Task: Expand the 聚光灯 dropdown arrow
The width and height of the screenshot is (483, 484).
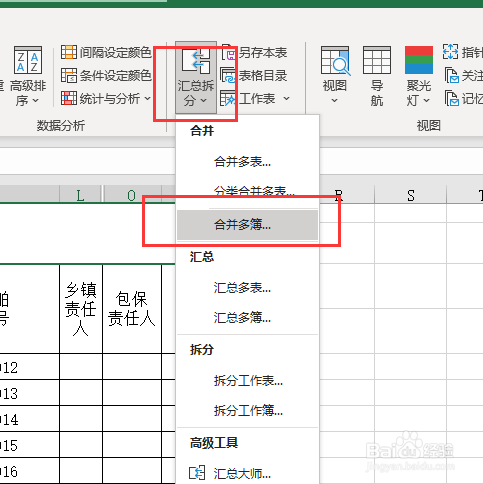Action: [426, 100]
